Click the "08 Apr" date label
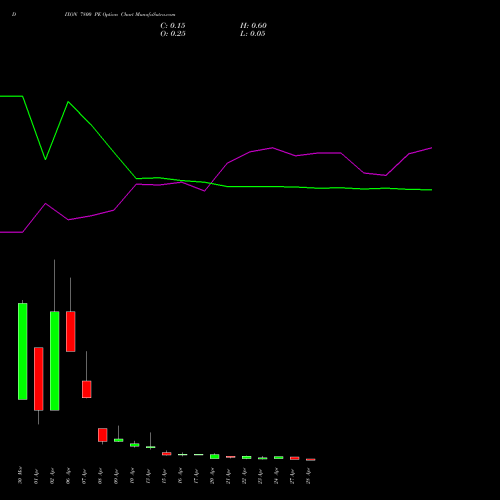Screen dimensions: 500x500 click(x=100, y=476)
